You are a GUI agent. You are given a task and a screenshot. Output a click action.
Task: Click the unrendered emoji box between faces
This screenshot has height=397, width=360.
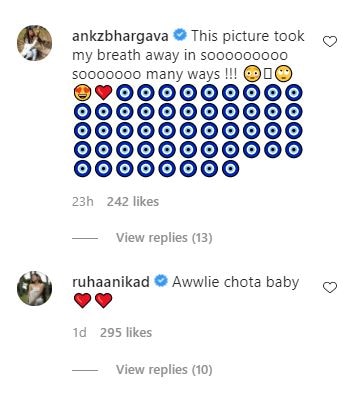(268, 74)
